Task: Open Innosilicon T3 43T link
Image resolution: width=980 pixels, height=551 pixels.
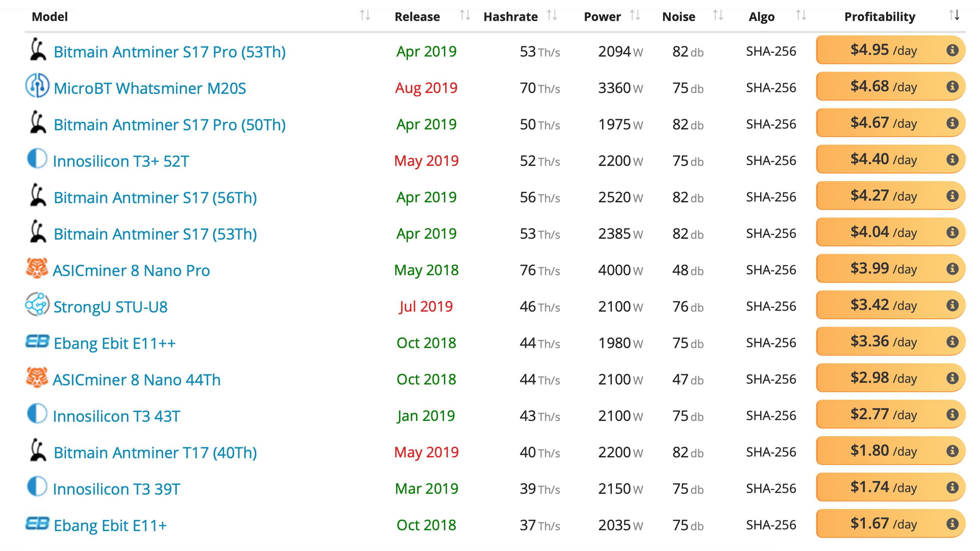Action: [116, 416]
